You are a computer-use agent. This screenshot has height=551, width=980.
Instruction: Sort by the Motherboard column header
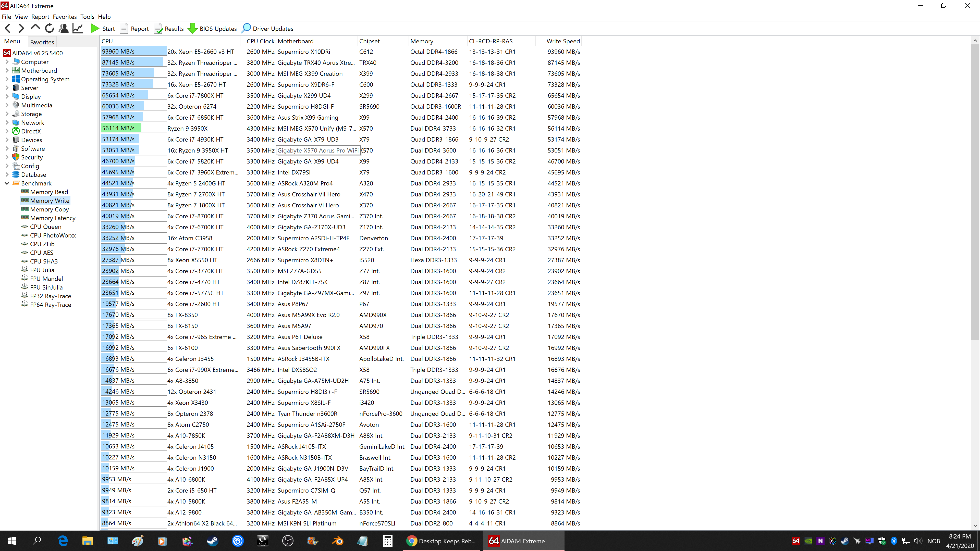(316, 41)
